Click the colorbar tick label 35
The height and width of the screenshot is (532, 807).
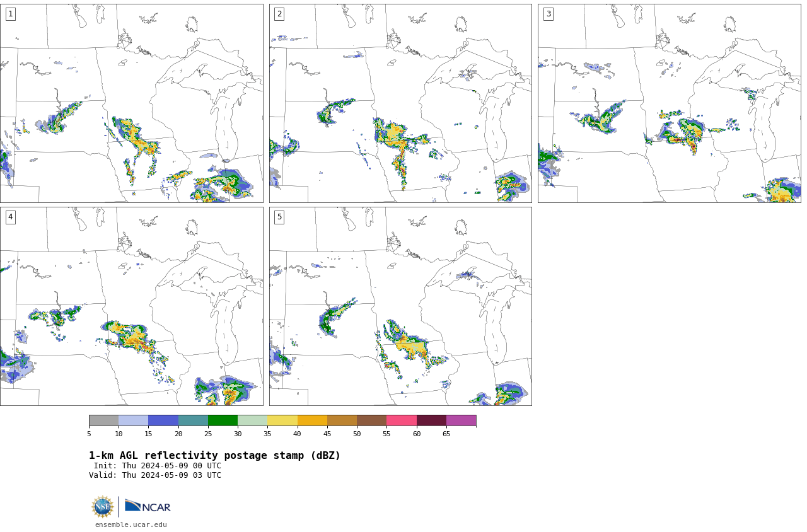[267, 434]
